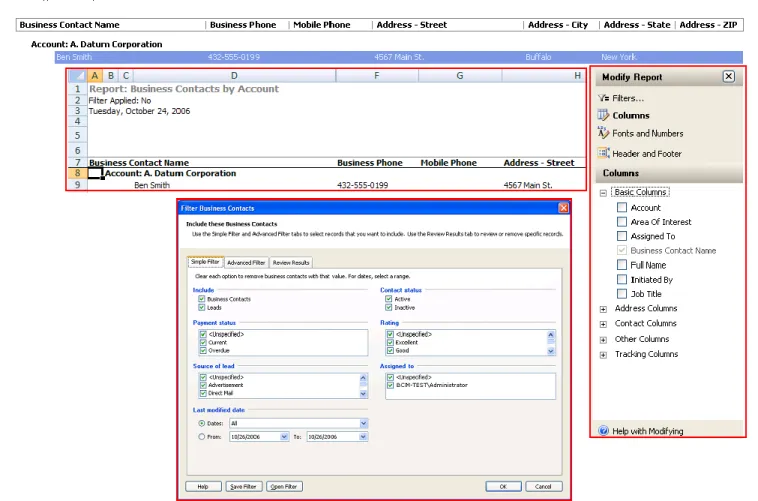Image resolution: width=758 pixels, height=501 pixels.
Task: Check the Account column checkbox
Action: pos(622,207)
